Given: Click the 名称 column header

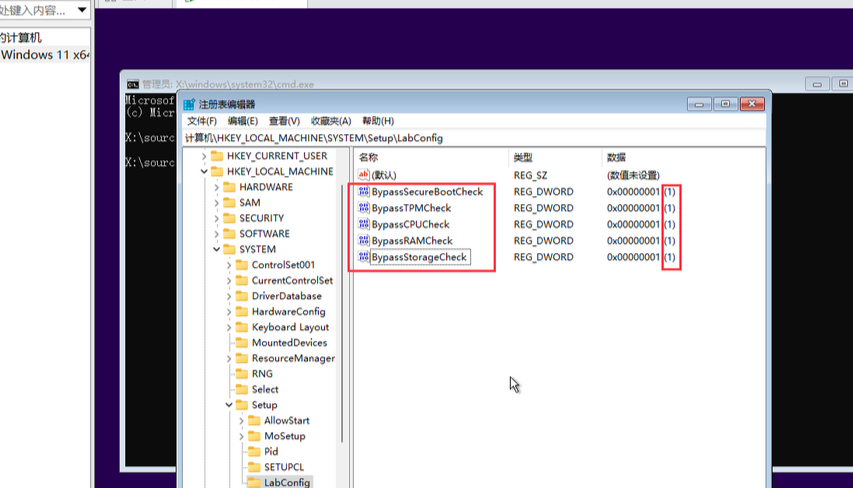Looking at the screenshot, I should 369,158.
